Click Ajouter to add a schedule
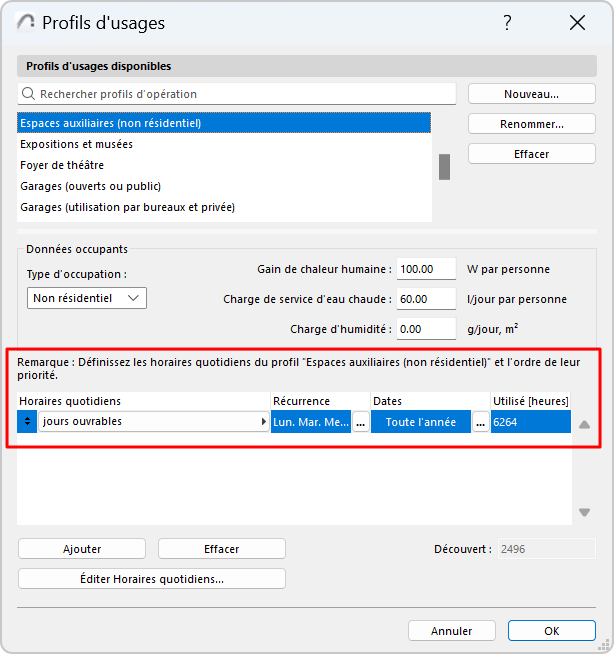This screenshot has height=654, width=614. [x=82, y=549]
